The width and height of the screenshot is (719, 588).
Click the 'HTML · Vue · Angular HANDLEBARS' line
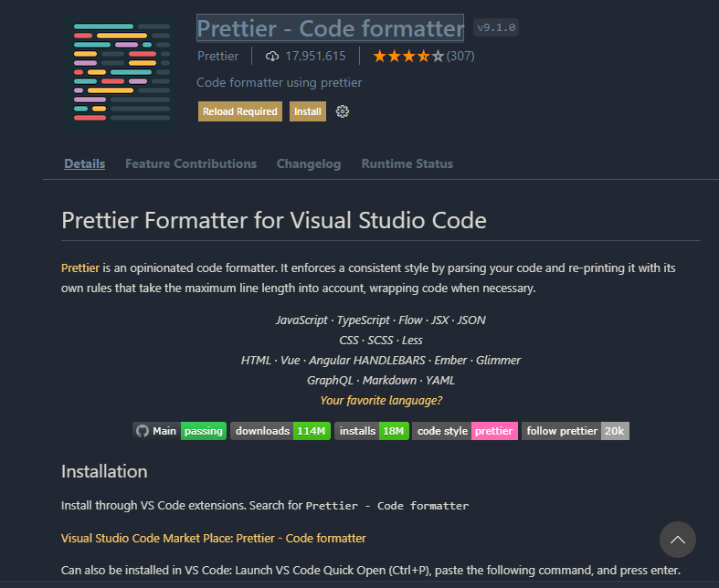381,361
